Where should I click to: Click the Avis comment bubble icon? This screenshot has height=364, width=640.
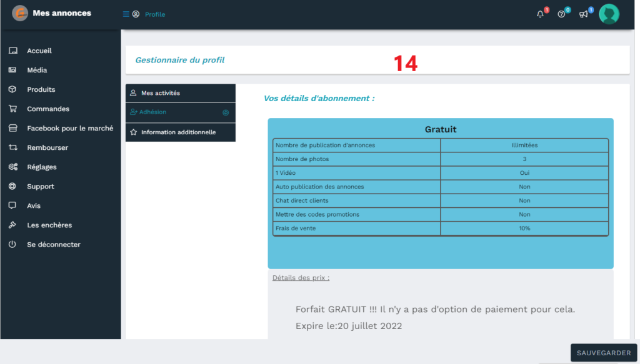12,205
